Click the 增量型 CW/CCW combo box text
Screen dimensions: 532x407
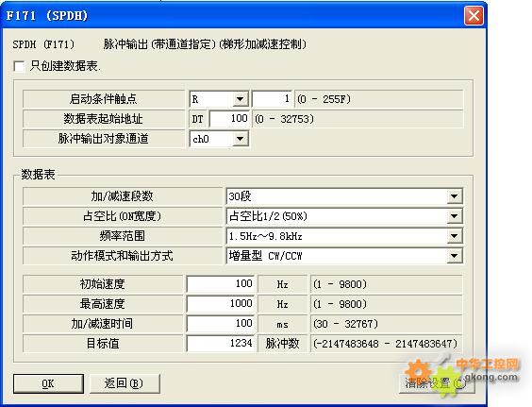(x=265, y=256)
